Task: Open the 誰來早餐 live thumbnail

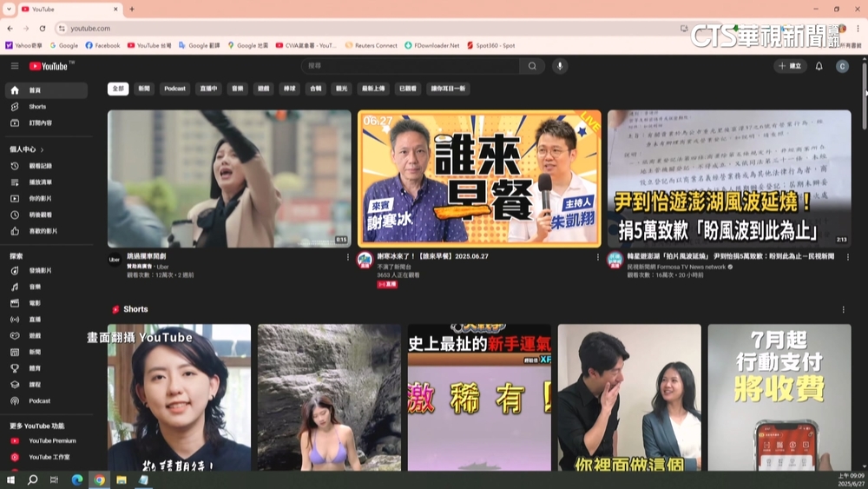Action: point(479,178)
